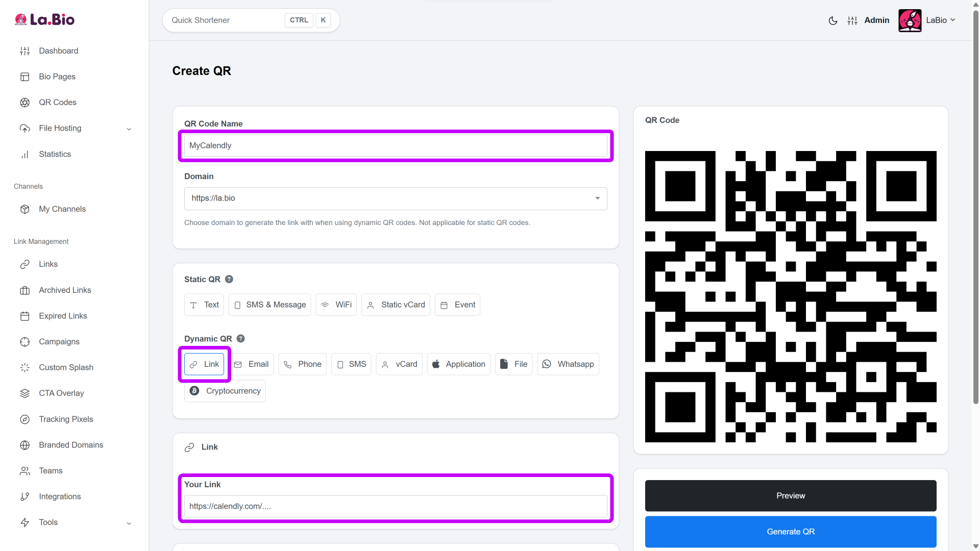Go to Tracking Pixels page
The height and width of the screenshot is (551, 980).
pyautogui.click(x=66, y=419)
